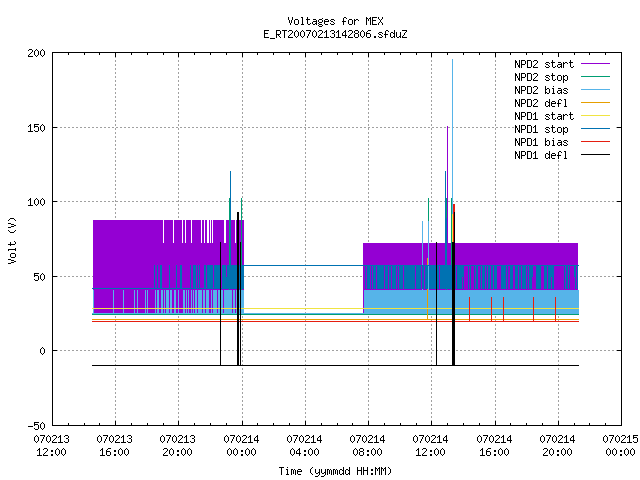Click the dark blue NPD1 stop legend line
This screenshot has width=640, height=480.
[595, 129]
